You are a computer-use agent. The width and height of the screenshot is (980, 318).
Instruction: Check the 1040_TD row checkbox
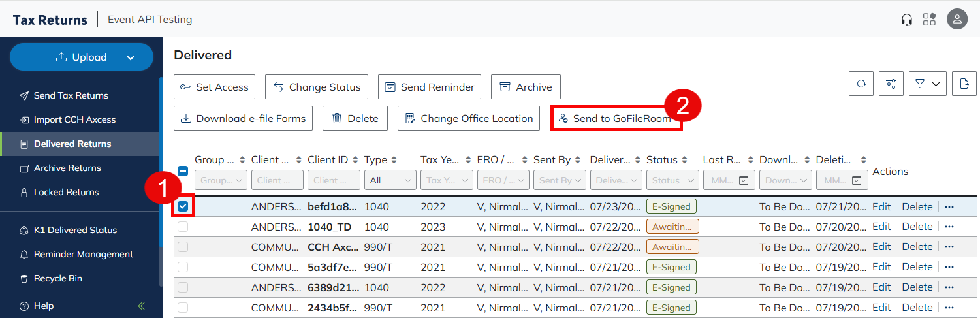point(183,227)
